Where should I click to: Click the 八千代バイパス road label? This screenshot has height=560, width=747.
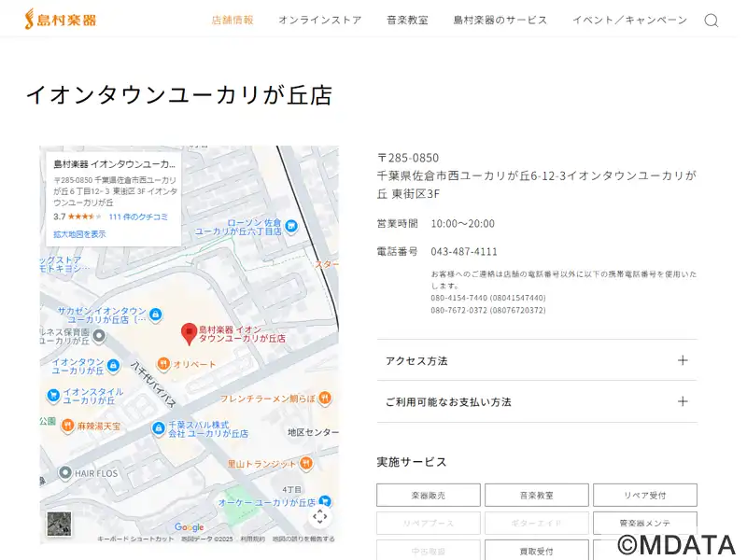153,384
